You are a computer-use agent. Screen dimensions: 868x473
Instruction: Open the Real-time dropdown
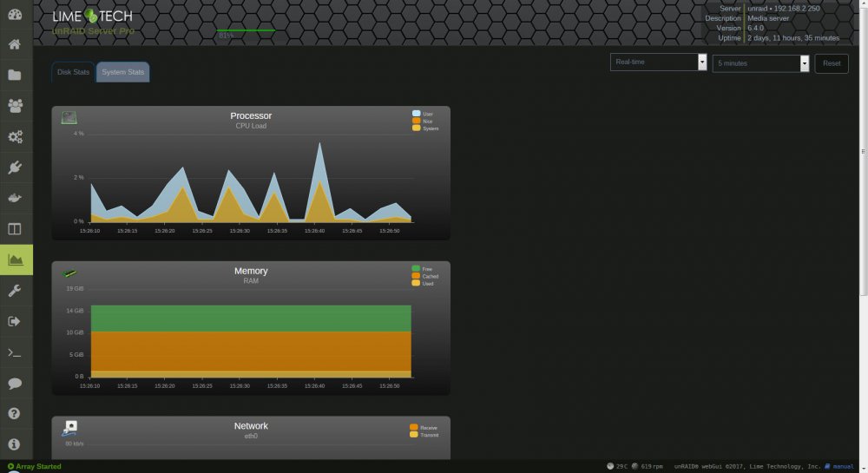(x=658, y=62)
